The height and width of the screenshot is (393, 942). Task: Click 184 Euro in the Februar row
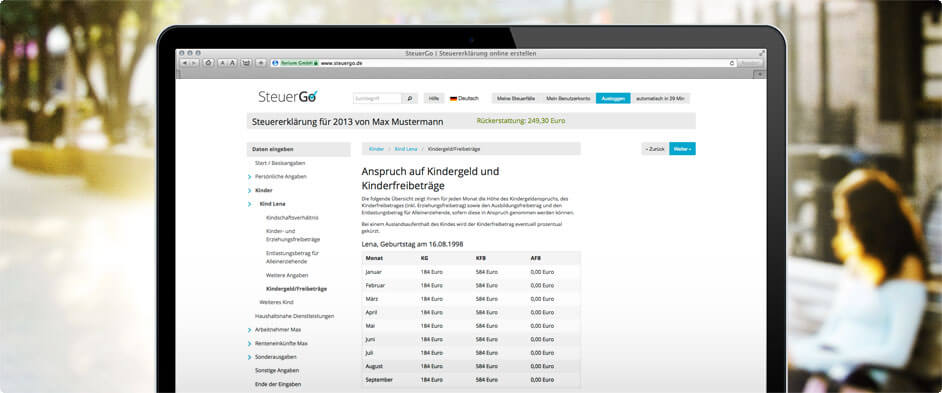(x=432, y=285)
